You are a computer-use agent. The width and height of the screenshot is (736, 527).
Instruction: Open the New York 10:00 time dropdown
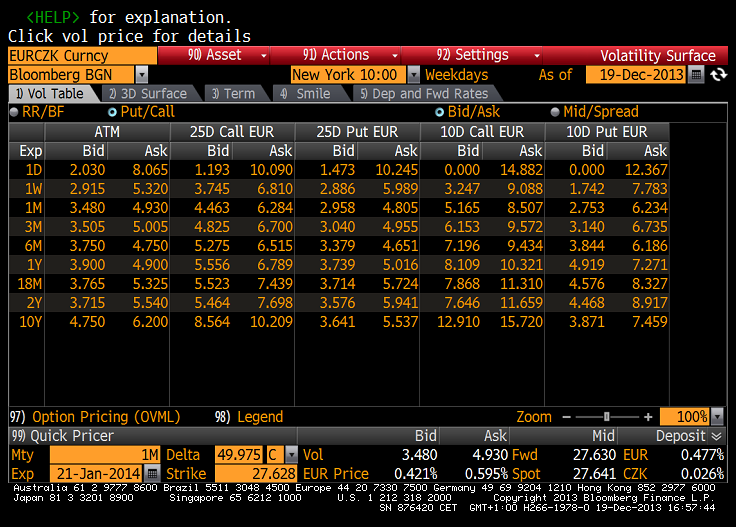coord(414,75)
